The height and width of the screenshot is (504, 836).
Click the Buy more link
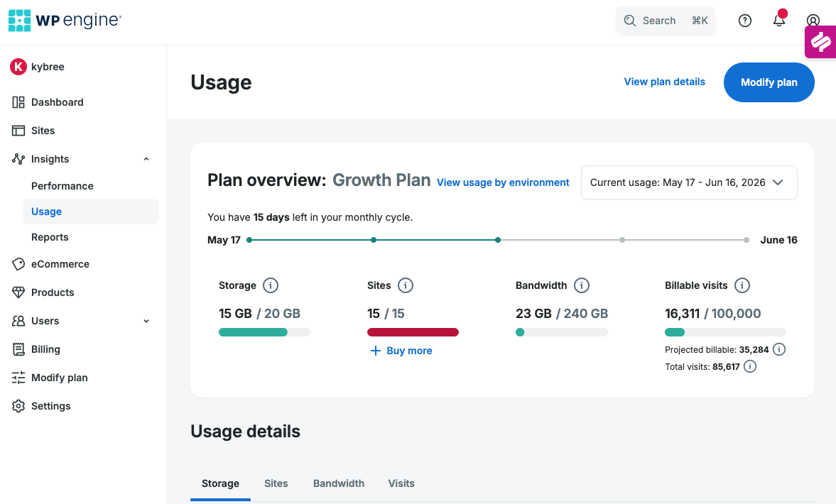tap(409, 351)
